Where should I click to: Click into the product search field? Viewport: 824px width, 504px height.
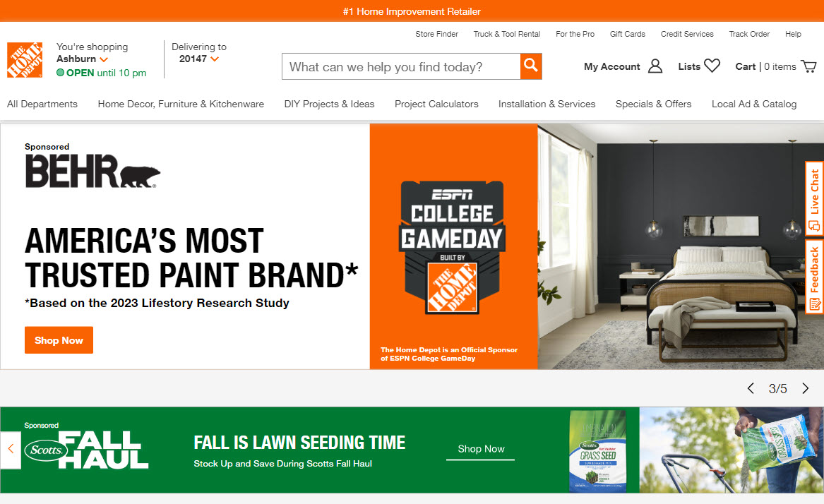tap(400, 67)
